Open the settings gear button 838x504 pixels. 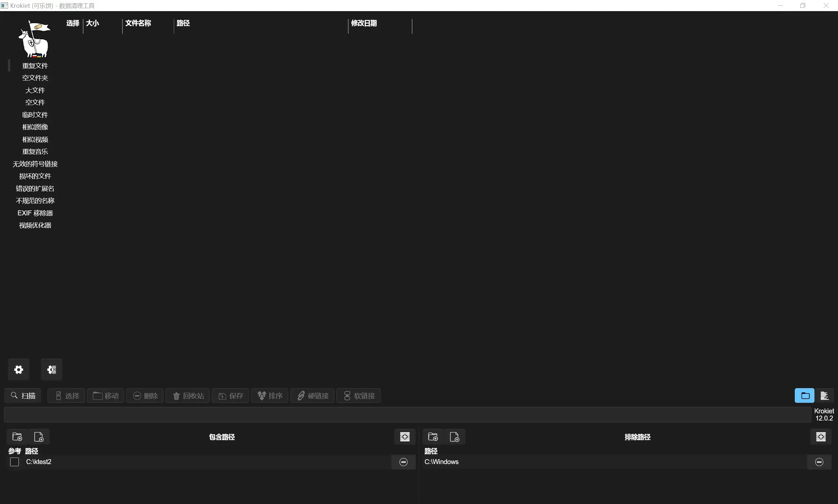point(19,369)
